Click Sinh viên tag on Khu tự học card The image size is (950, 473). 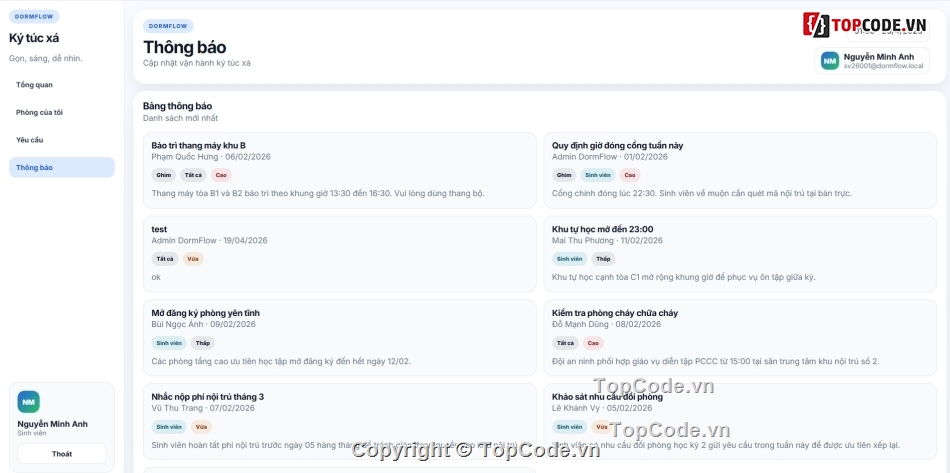(x=570, y=259)
